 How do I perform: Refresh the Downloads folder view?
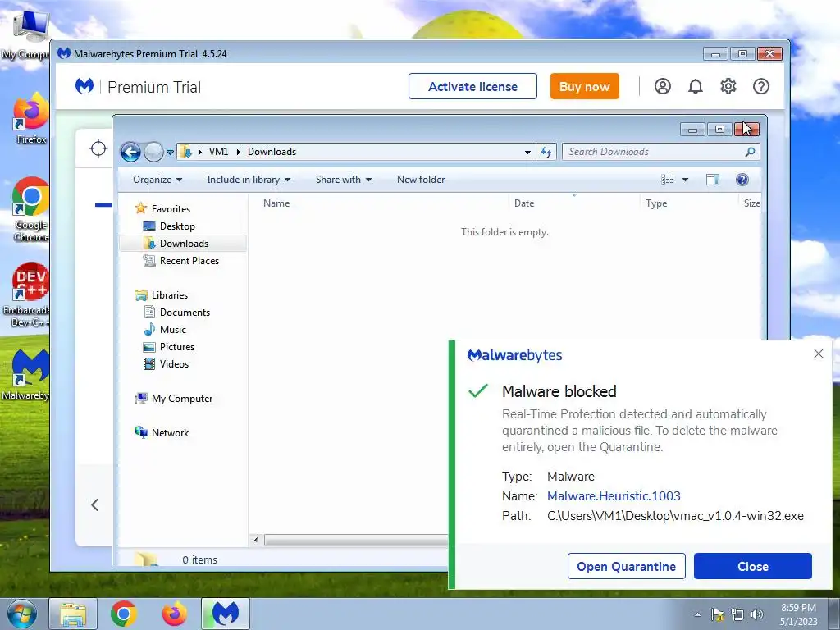coord(546,152)
